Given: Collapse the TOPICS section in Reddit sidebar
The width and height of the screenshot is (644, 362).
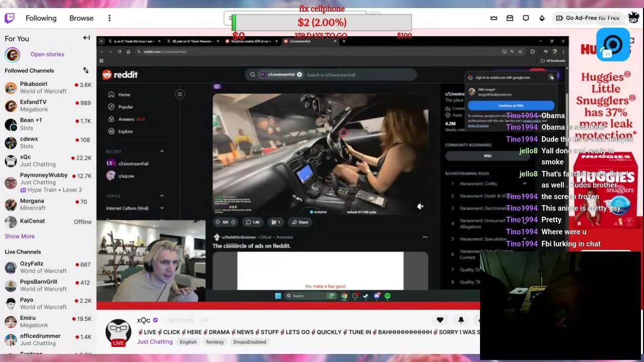Looking at the screenshot, I should pyautogui.click(x=162, y=196).
